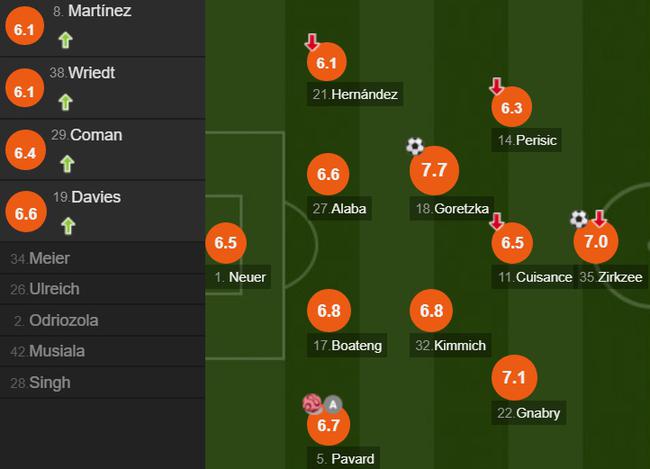Open the 32. Kimmich player label
This screenshot has width=650, height=469.
coord(451,345)
